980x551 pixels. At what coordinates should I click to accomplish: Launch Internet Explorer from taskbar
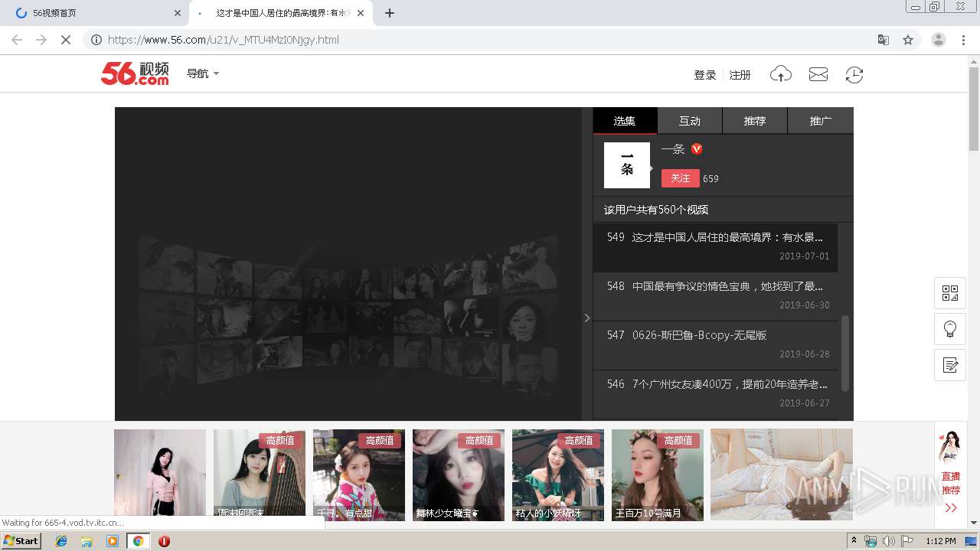coord(61,541)
